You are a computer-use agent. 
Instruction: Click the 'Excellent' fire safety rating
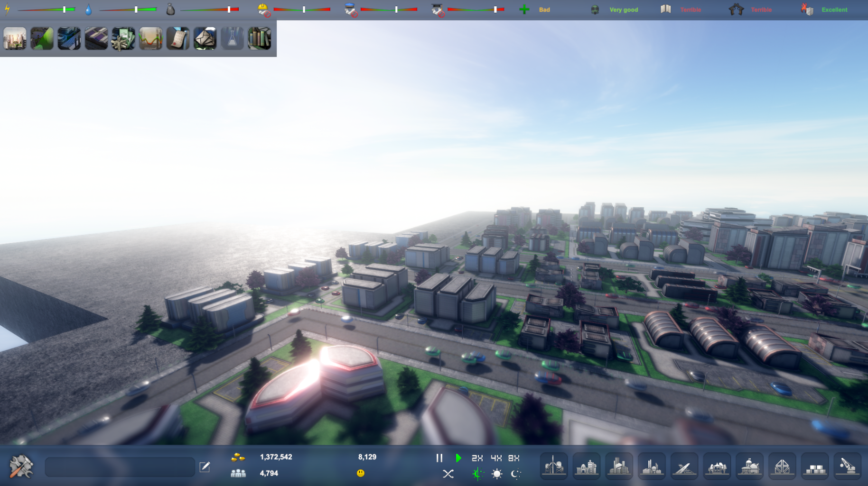pyautogui.click(x=834, y=9)
